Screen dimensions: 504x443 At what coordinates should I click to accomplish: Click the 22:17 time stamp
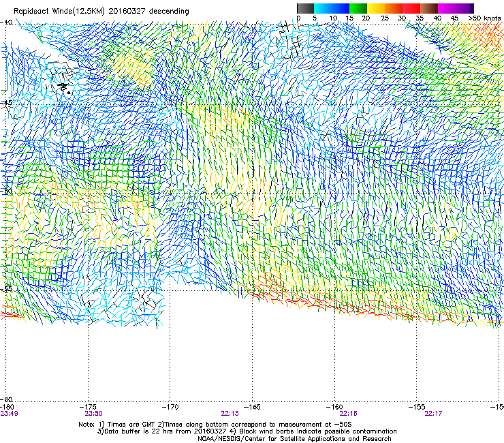tap(433, 414)
